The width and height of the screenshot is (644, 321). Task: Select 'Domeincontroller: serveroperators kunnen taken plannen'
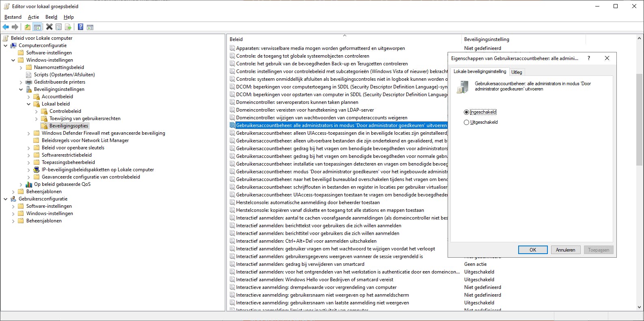click(x=297, y=102)
